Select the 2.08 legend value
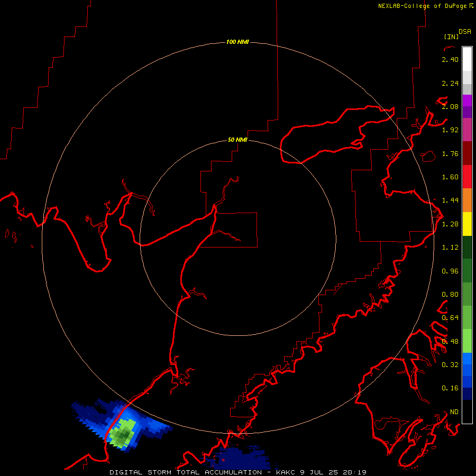The width and height of the screenshot is (476, 476). click(450, 106)
